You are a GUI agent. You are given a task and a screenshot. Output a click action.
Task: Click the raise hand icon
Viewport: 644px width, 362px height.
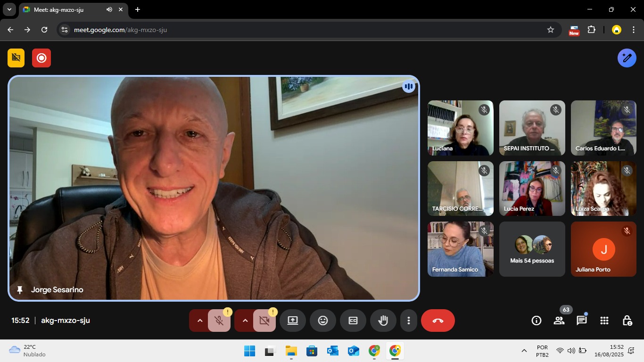point(383,321)
